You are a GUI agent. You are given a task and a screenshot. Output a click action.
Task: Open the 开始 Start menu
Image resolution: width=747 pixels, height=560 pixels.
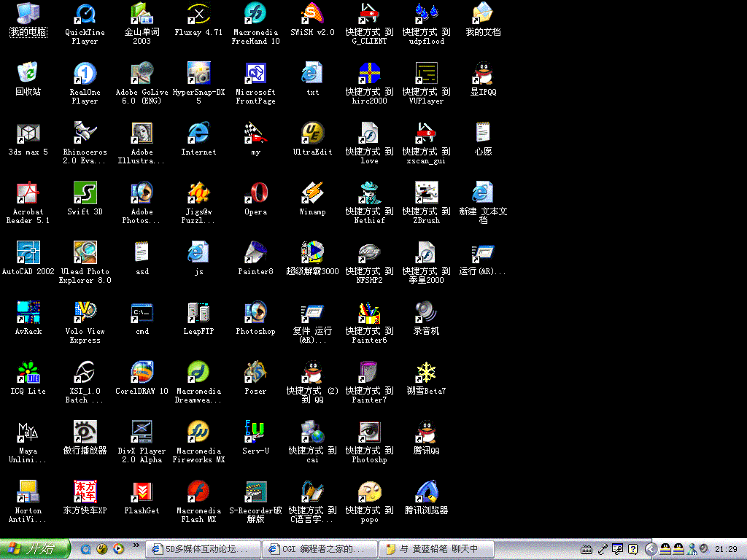coord(35,549)
